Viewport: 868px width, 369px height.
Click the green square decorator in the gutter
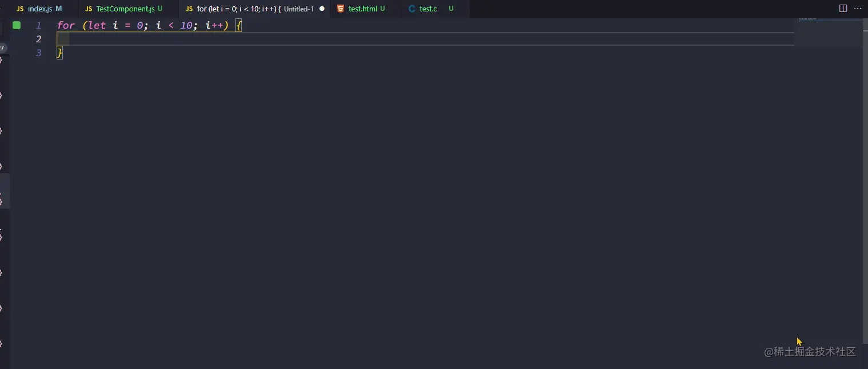pos(16,25)
